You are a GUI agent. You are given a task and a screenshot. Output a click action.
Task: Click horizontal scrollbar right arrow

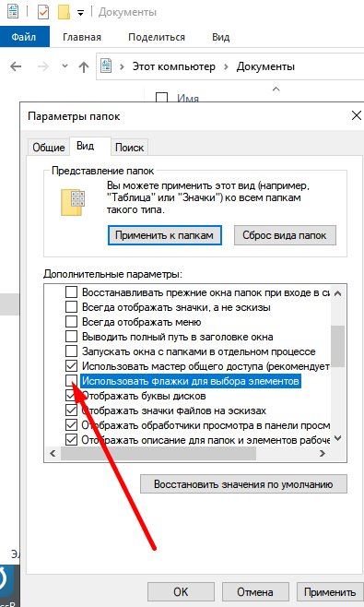[x=323, y=453]
